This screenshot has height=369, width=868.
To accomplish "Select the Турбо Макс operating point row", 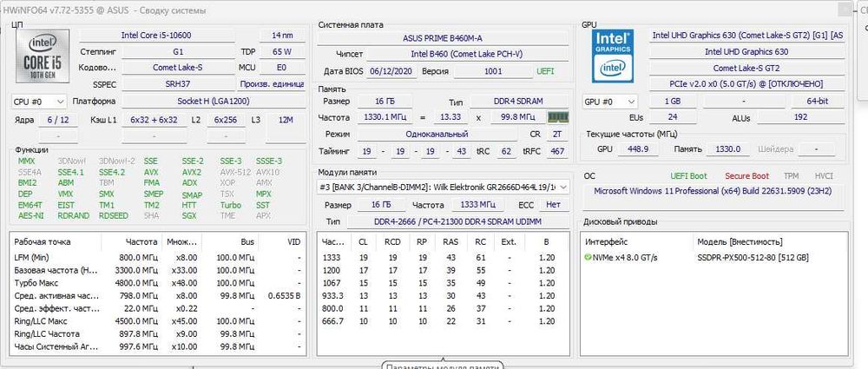I will [x=157, y=283].
